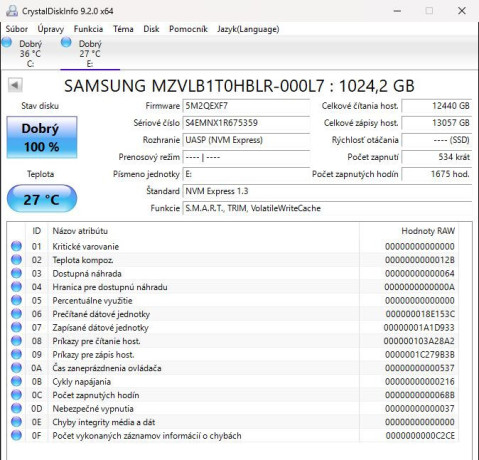
Task: Open the Súbor menu
Action: 17,29
